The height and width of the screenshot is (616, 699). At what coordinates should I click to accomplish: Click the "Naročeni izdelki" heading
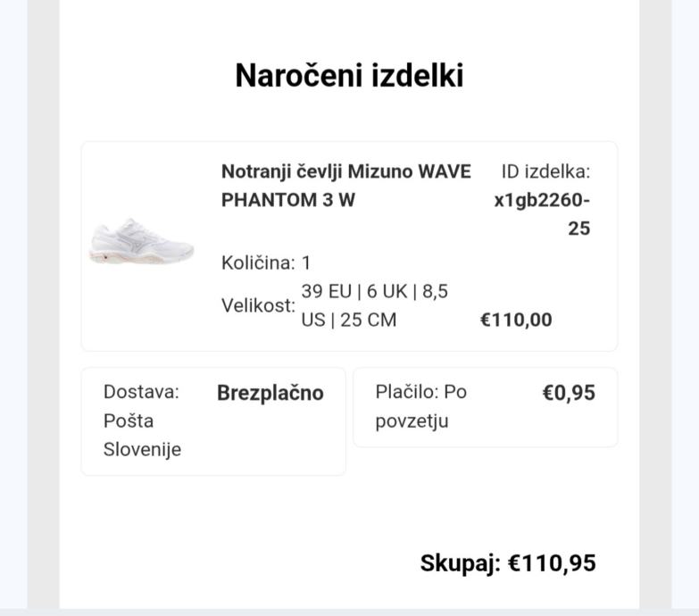pyautogui.click(x=349, y=76)
